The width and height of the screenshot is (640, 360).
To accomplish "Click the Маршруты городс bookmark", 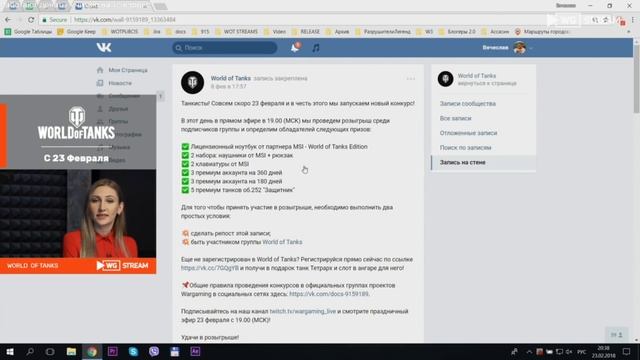I will (x=542, y=31).
